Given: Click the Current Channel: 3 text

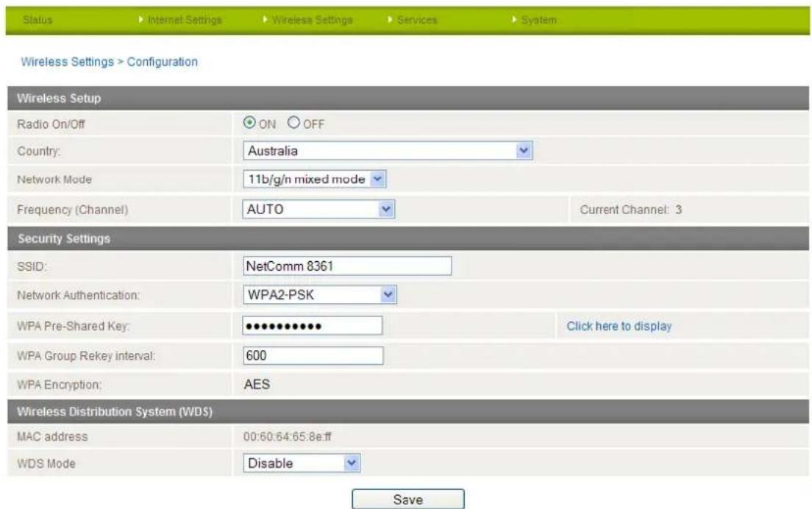Looking at the screenshot, I should coord(631,210).
